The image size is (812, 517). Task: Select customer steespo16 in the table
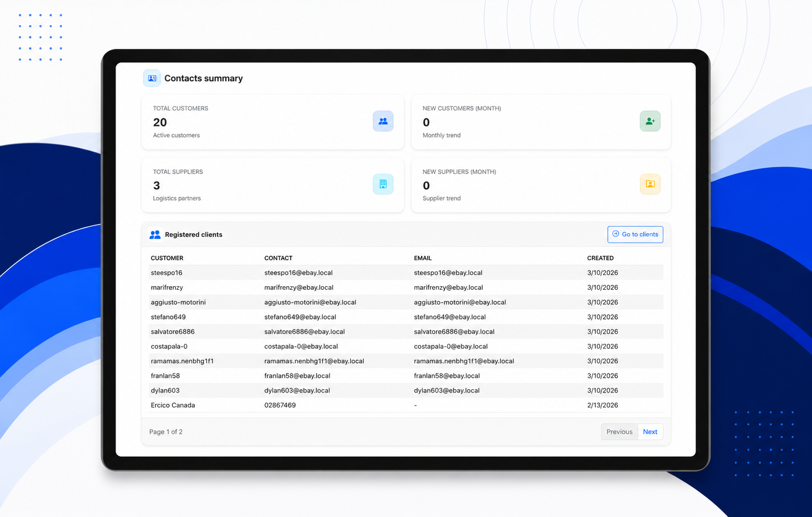[x=166, y=273]
